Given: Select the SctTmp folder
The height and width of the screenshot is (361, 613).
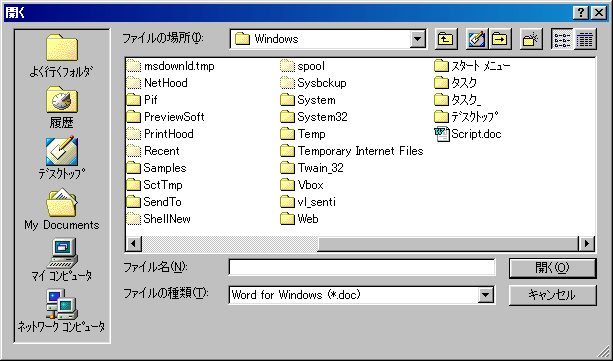Looking at the screenshot, I should click(155, 185).
